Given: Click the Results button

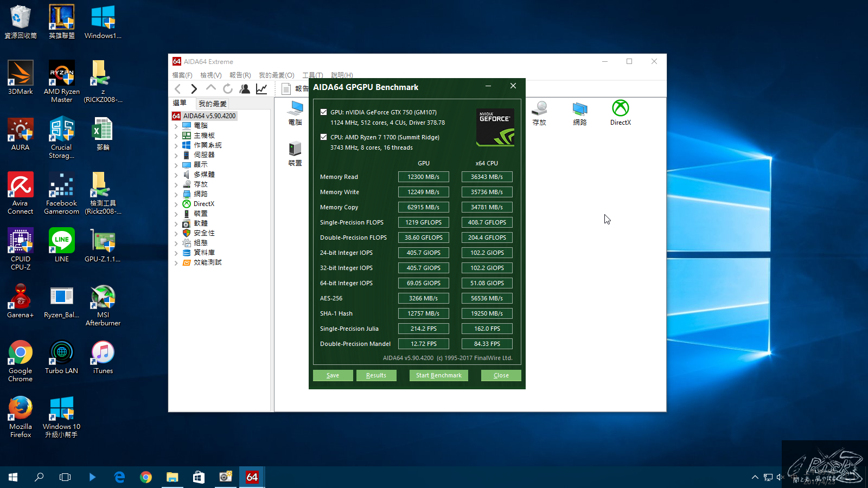Looking at the screenshot, I should point(376,375).
